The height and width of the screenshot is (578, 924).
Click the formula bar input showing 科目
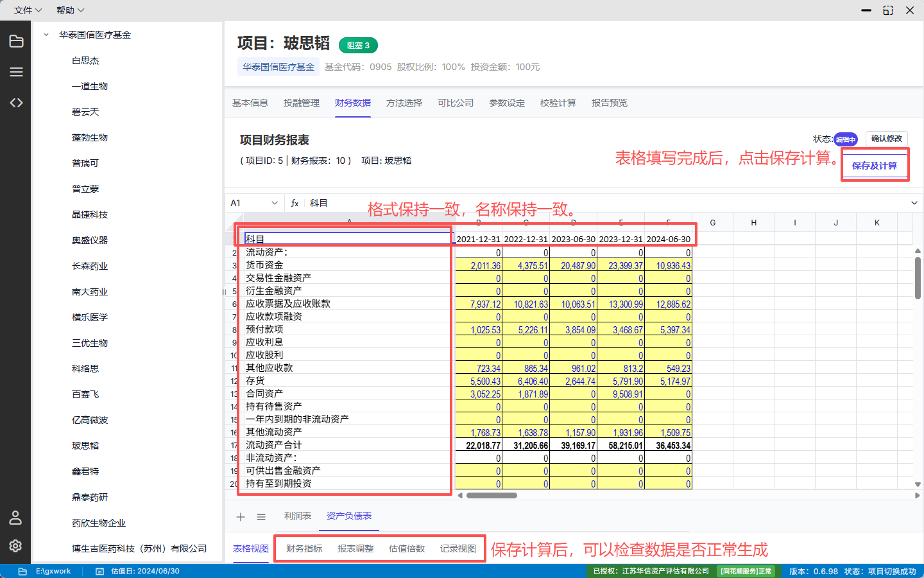coord(606,203)
